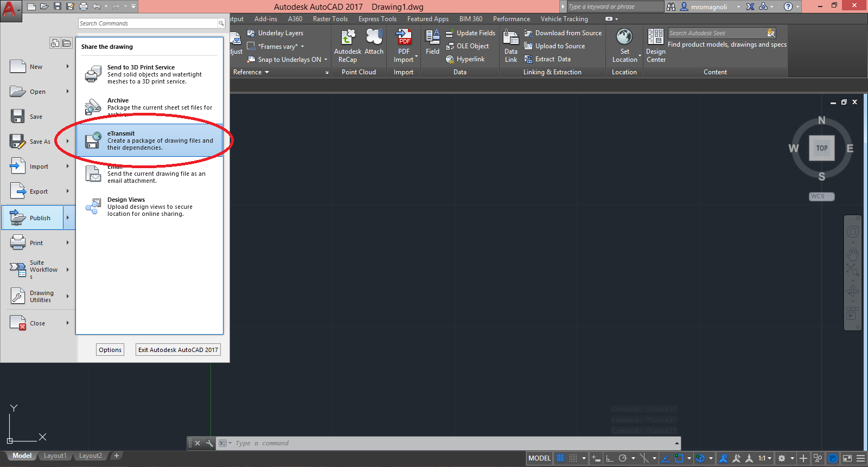Open the Data Link manager
This screenshot has width=868, height=467.
point(511,46)
